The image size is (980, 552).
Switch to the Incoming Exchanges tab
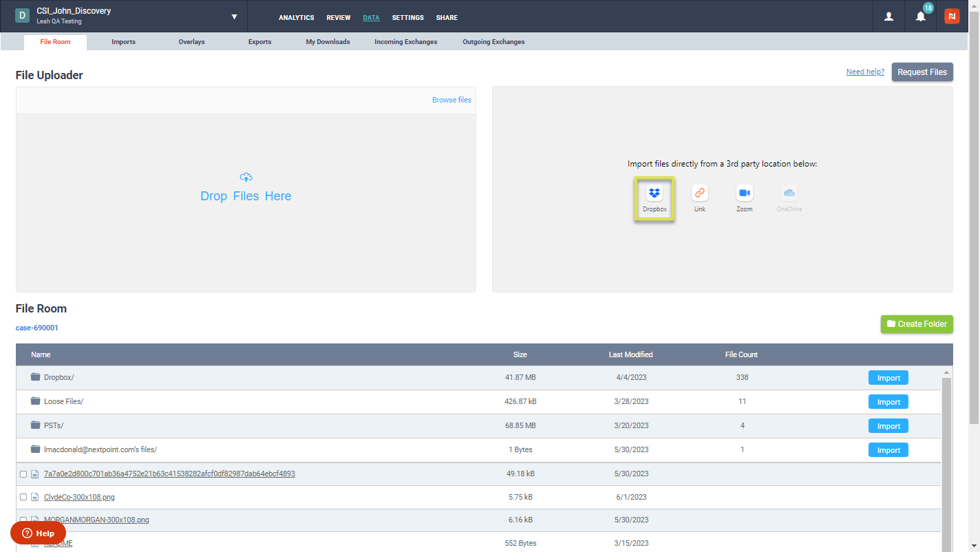(406, 42)
